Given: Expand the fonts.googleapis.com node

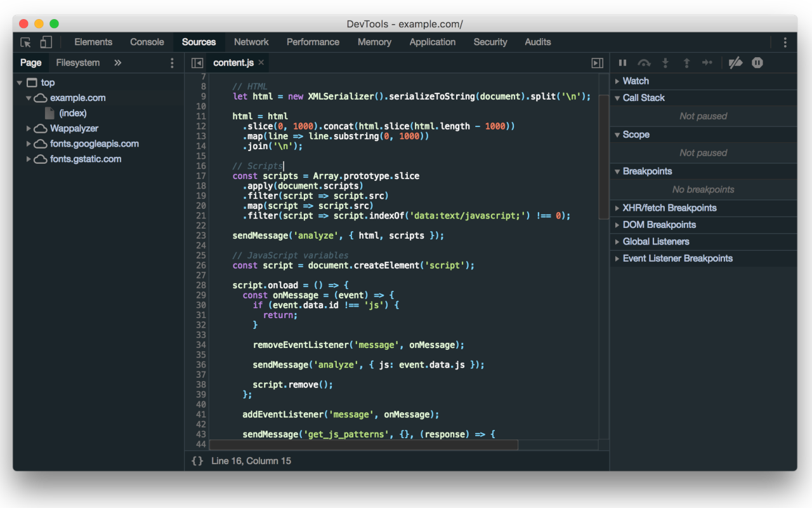Looking at the screenshot, I should (x=29, y=144).
